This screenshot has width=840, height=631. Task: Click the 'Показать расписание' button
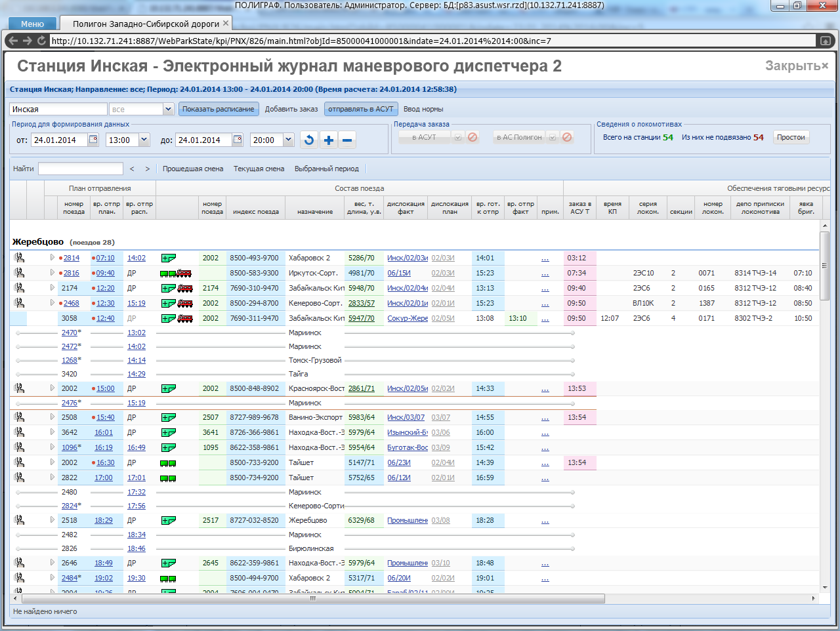click(219, 110)
